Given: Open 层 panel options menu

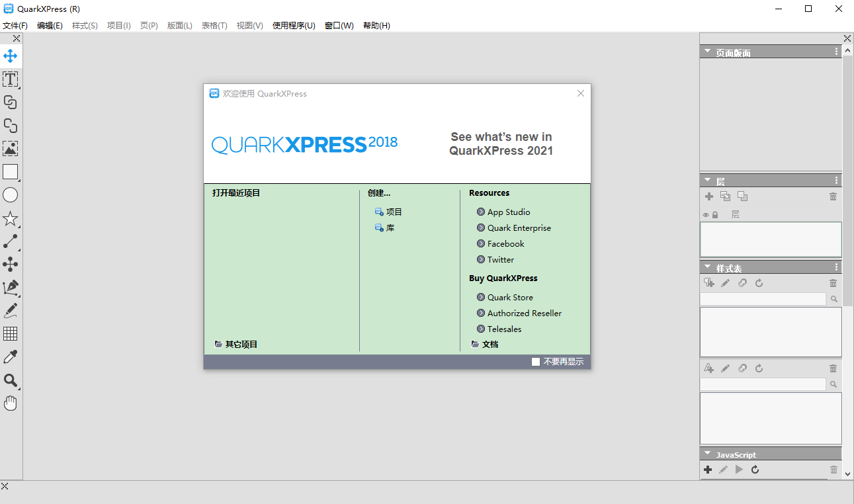Looking at the screenshot, I should tap(837, 180).
